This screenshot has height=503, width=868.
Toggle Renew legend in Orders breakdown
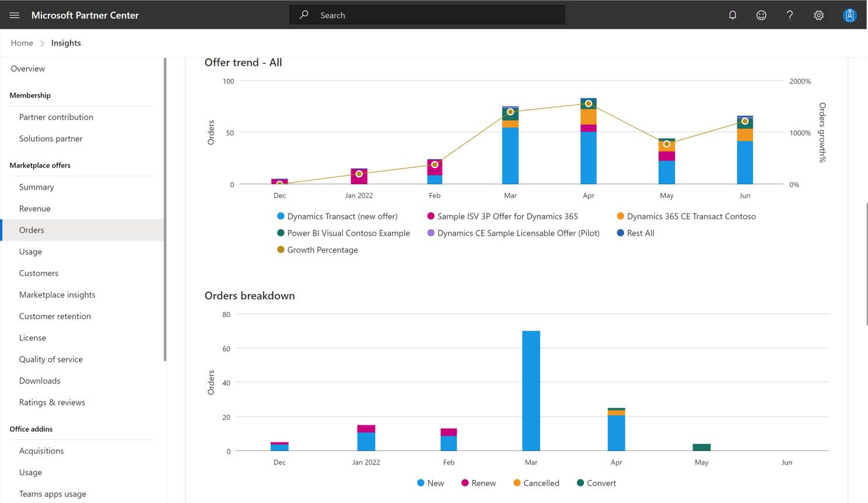point(478,483)
